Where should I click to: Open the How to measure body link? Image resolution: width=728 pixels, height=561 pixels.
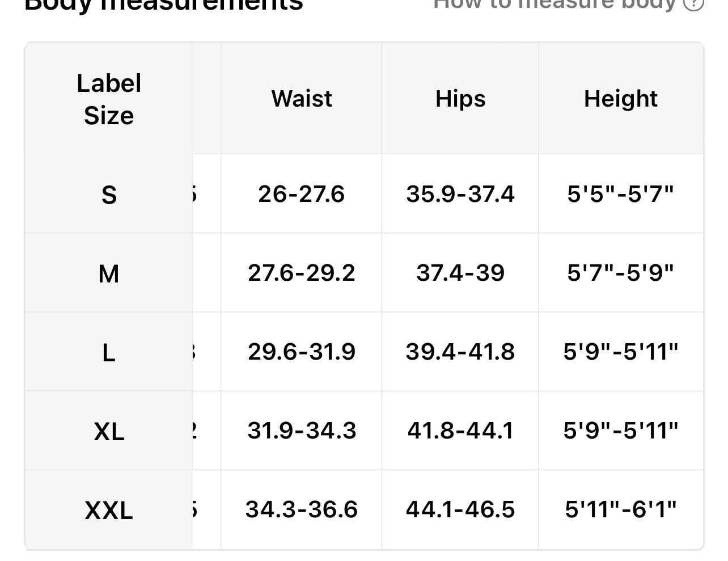tap(555, 3)
